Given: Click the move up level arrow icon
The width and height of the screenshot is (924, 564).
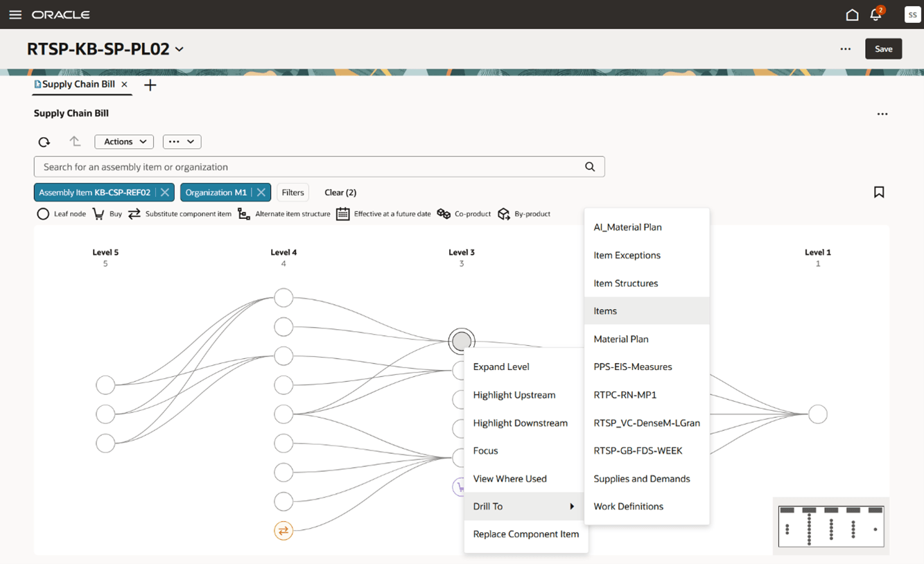Looking at the screenshot, I should tap(75, 141).
